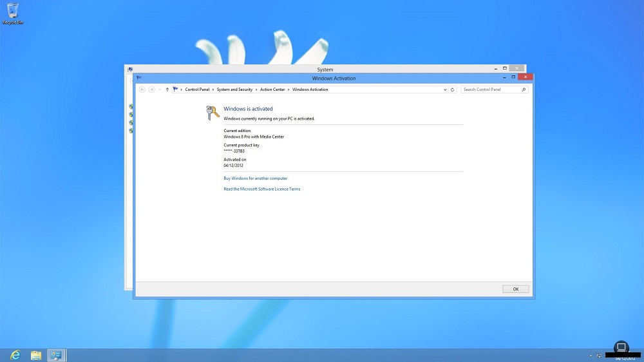Select the Control Panel taskbar button

[56, 355]
